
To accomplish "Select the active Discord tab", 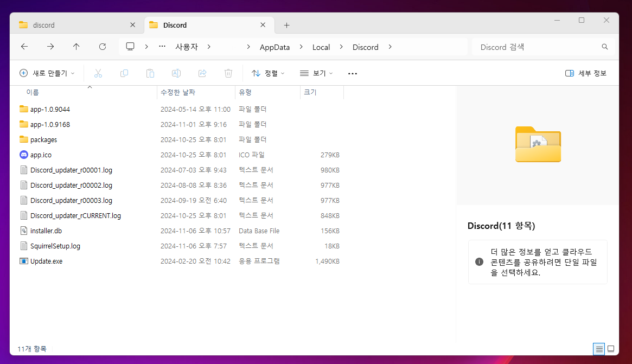I will tap(209, 25).
